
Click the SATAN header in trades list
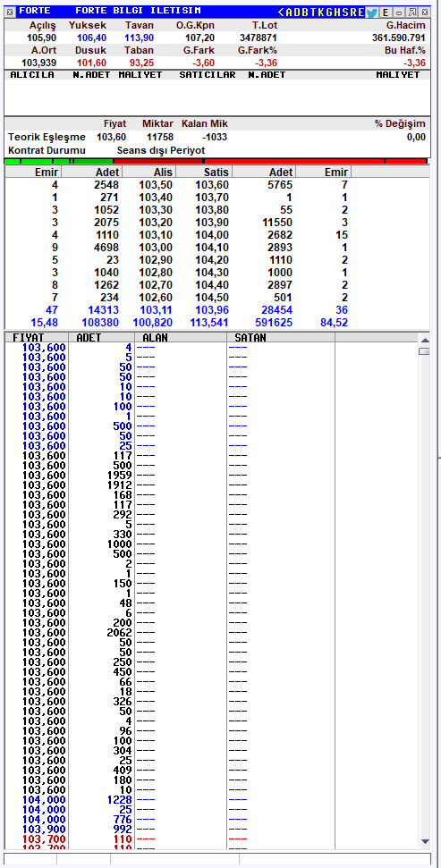[281, 337]
